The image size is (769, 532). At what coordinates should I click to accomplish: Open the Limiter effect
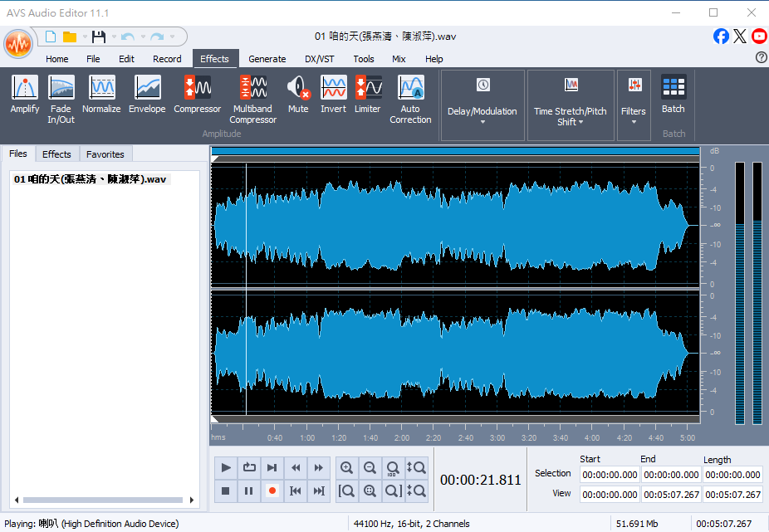pos(368,95)
